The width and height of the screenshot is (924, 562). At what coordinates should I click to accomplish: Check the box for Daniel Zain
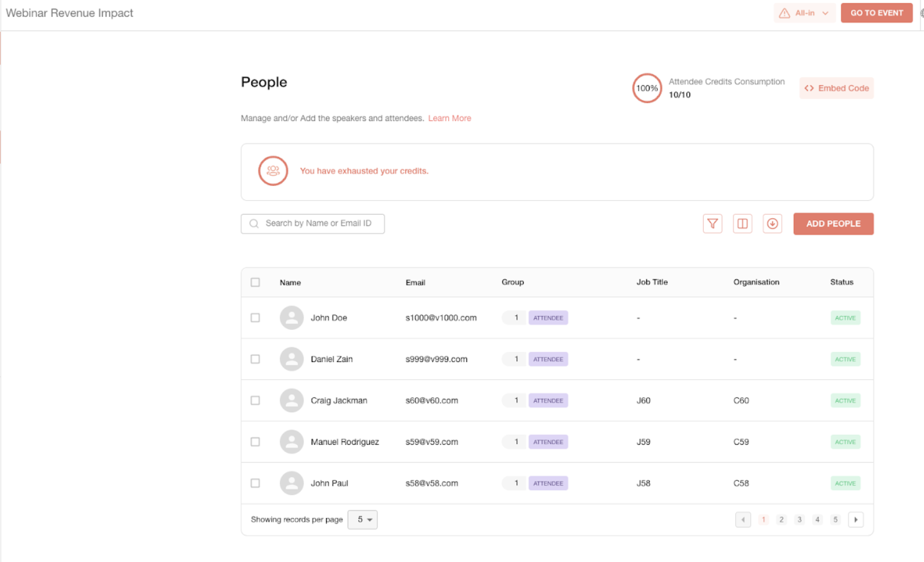point(255,359)
